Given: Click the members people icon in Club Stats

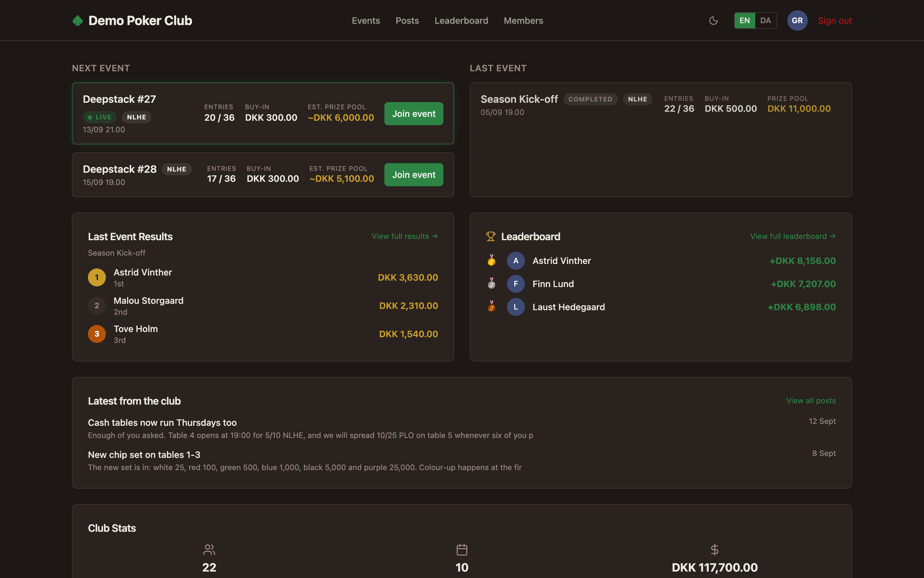Looking at the screenshot, I should point(209,550).
